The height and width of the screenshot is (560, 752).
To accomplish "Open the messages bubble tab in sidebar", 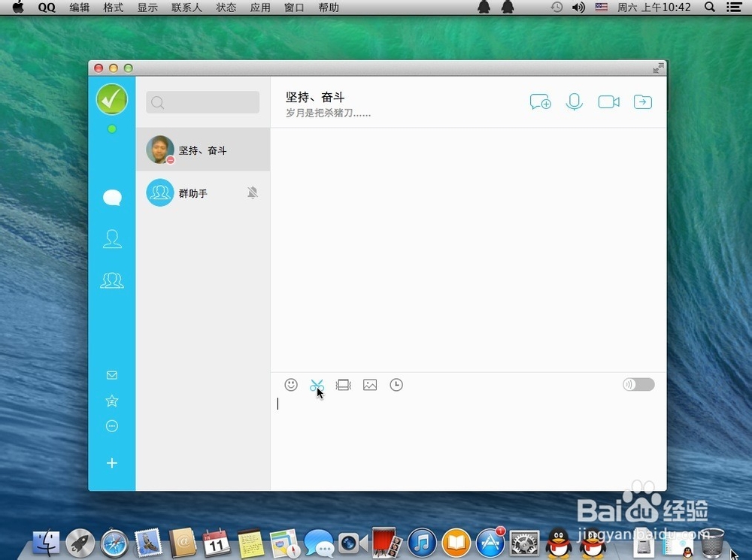I will pyautogui.click(x=112, y=198).
